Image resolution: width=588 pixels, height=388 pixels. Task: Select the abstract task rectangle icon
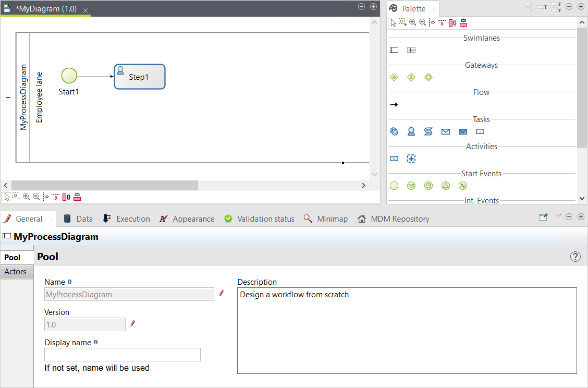point(480,131)
